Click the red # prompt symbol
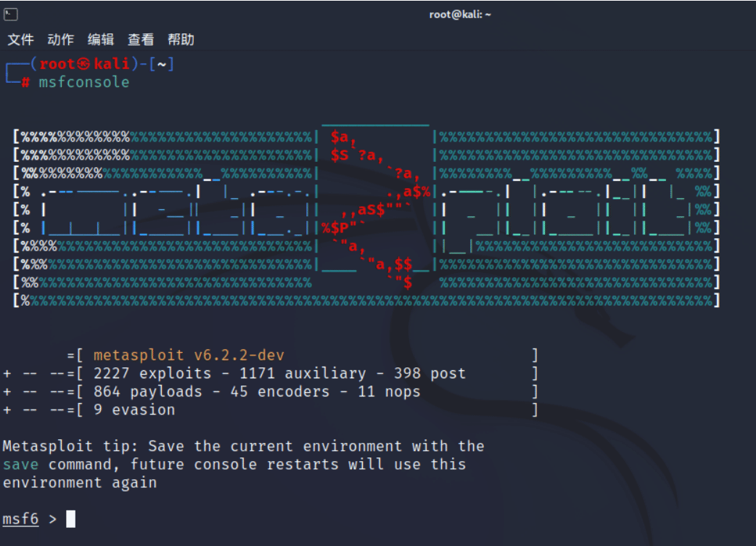 pyautogui.click(x=25, y=83)
